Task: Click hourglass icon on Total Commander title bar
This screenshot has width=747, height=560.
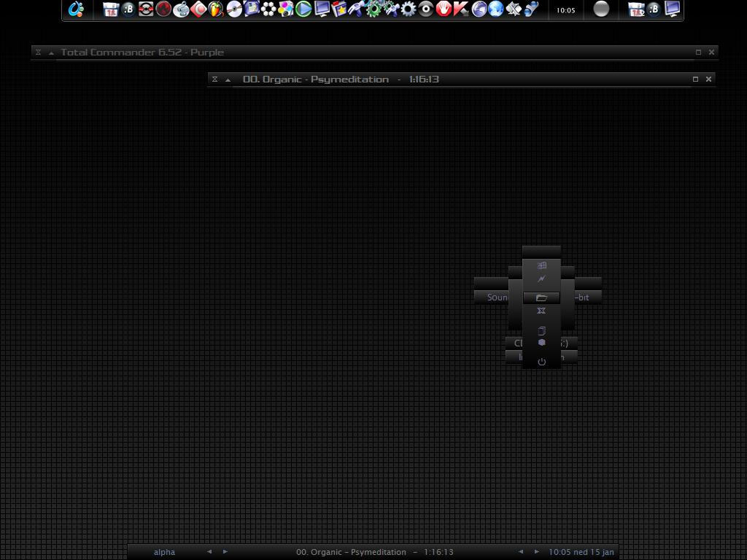Action: (x=38, y=52)
